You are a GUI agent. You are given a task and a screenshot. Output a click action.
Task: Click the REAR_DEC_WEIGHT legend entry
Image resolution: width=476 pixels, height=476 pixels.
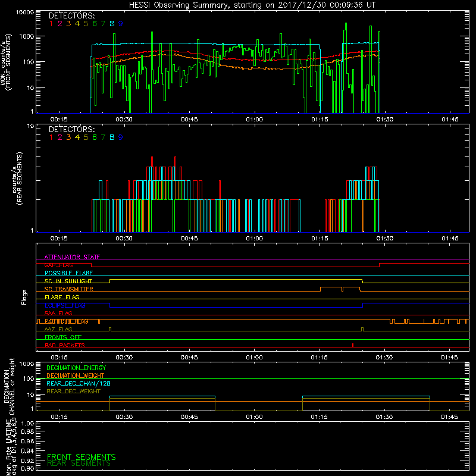point(73,392)
